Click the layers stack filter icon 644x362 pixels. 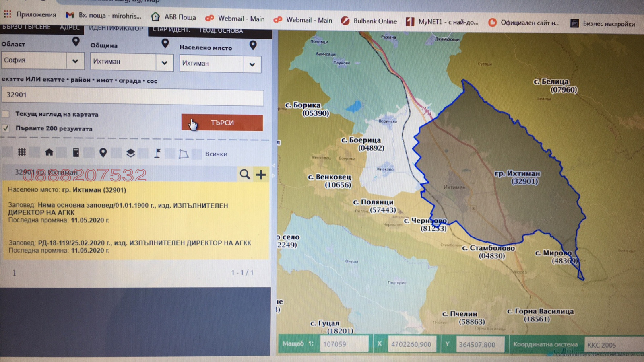point(130,153)
